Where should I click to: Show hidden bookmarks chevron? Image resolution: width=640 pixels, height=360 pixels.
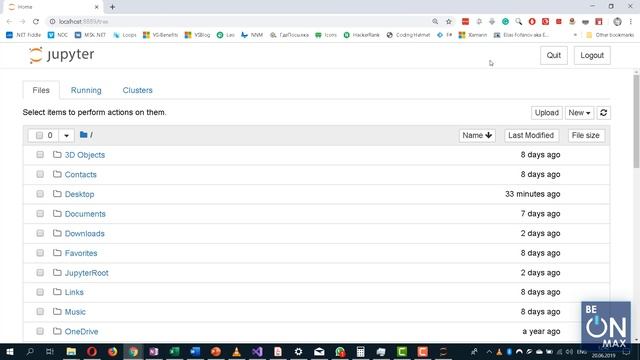pos(575,35)
